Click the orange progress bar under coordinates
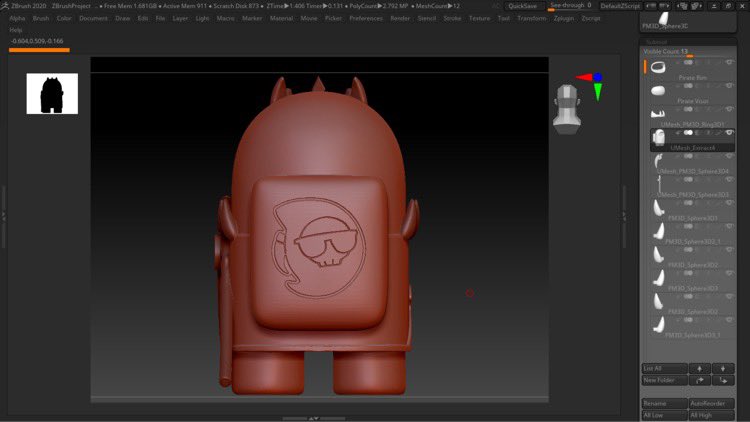Viewport: 750px width, 422px height. point(39,50)
